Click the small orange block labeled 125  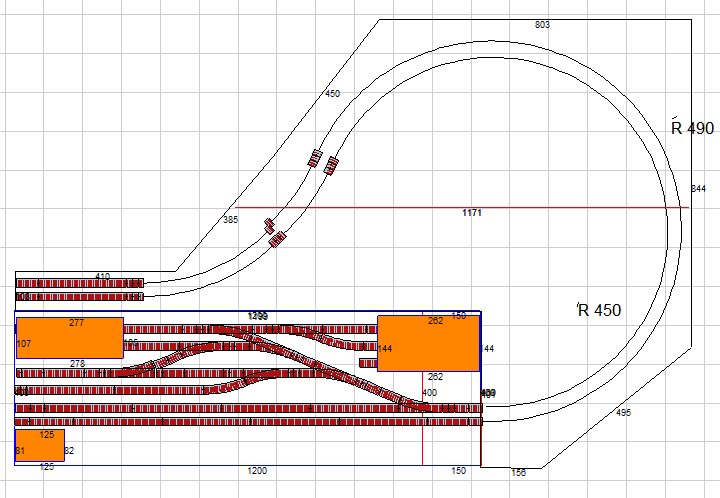40,446
